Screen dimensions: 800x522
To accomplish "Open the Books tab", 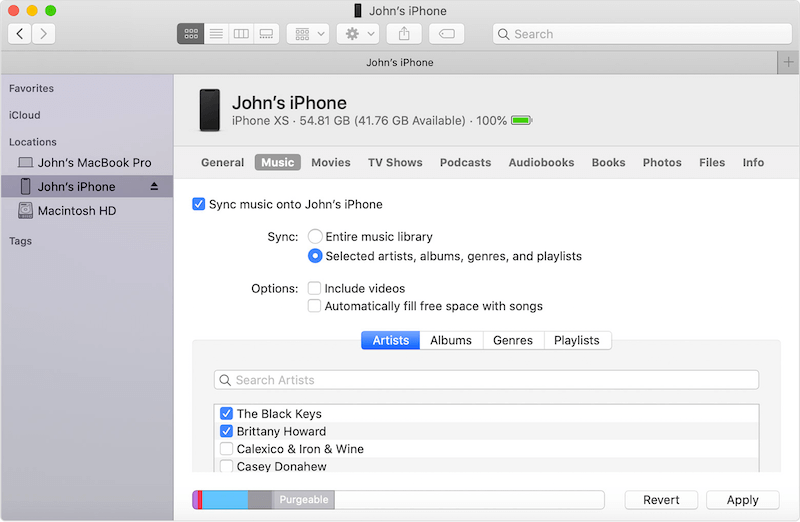I will (x=608, y=162).
